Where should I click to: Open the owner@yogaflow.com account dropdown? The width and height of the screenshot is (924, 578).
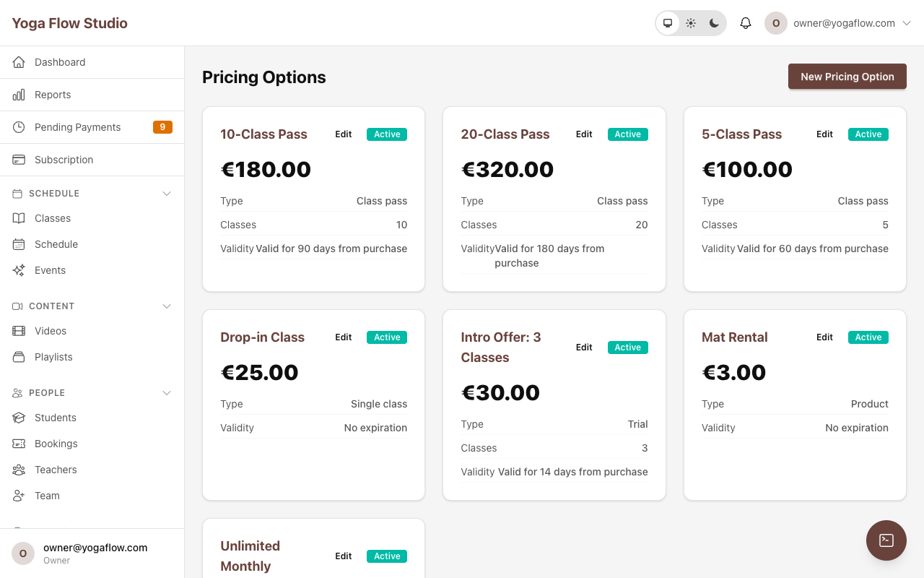839,23
